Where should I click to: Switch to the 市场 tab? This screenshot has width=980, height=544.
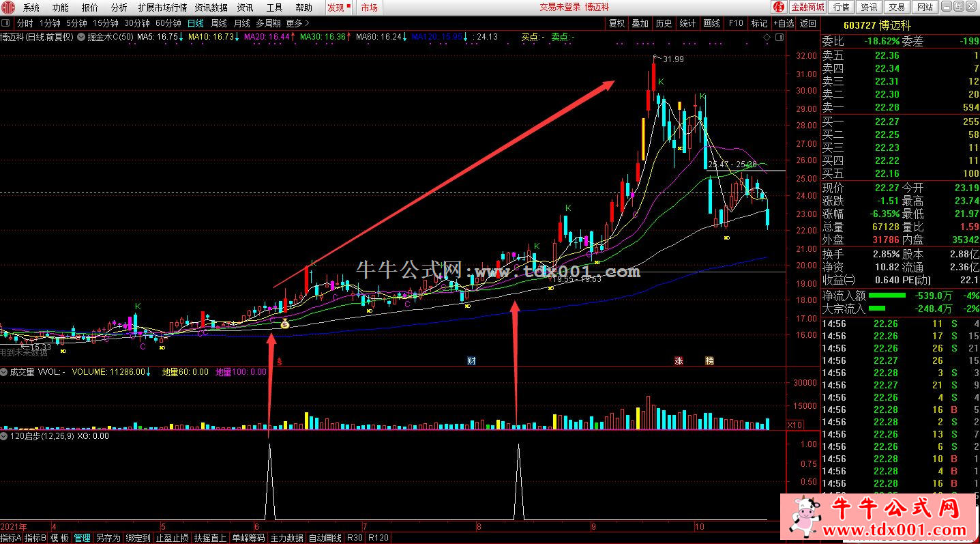tap(369, 8)
